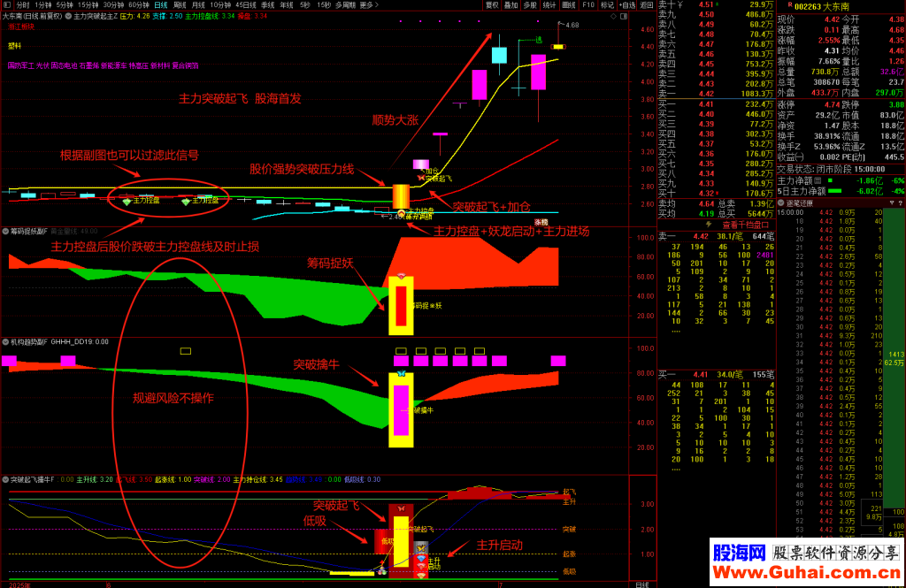Click the lightning icon beside 查看千档盘口
The image size is (906, 588).
(x=709, y=225)
